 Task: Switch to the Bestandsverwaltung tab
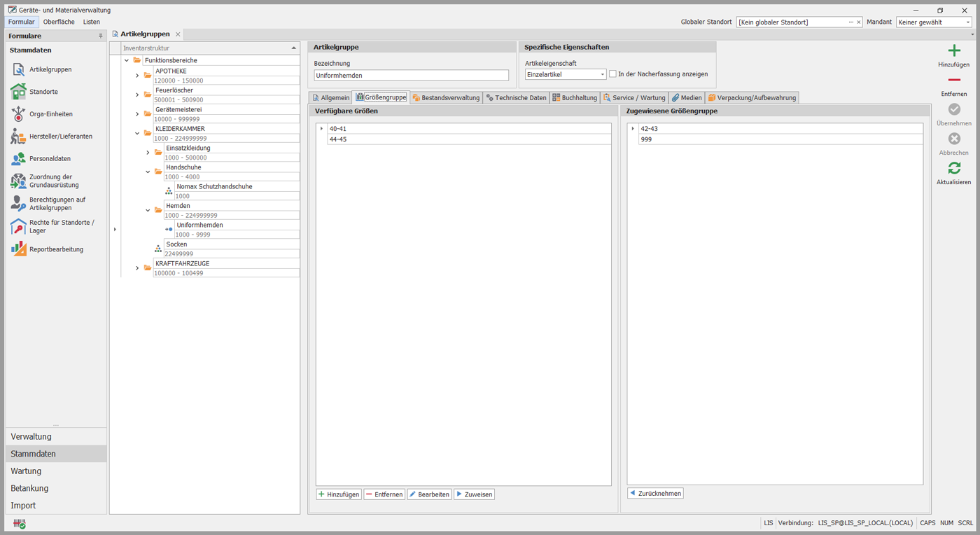(446, 98)
